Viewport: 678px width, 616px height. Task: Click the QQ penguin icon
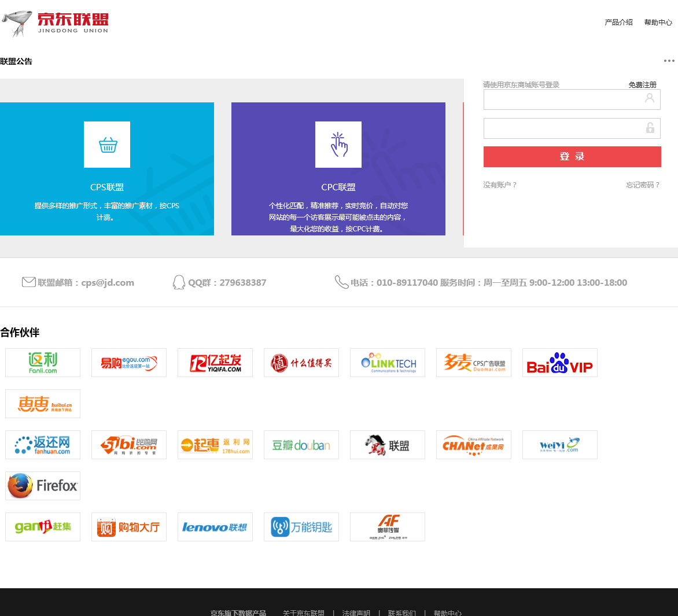pyautogui.click(x=179, y=282)
